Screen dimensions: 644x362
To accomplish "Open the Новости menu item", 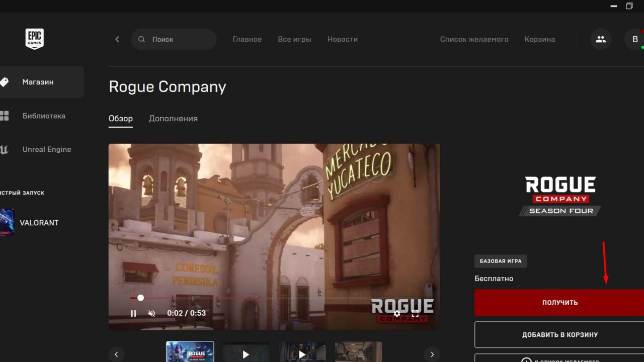I will coord(343,39).
